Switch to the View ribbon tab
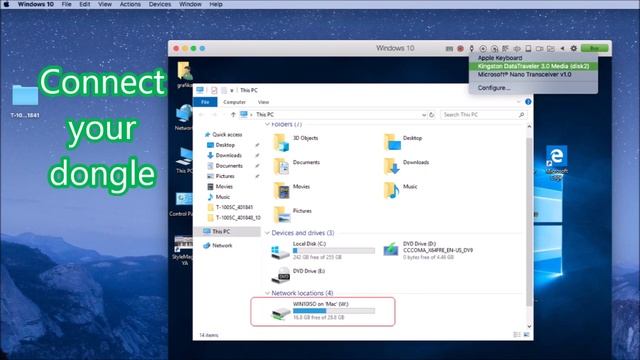This screenshot has height=360, width=640. click(x=263, y=102)
